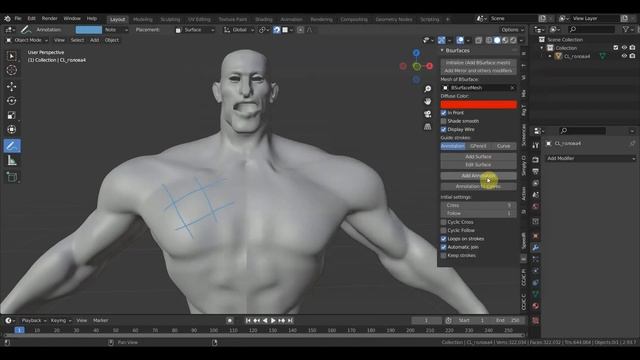Open blue annotation color swatch
The image size is (640, 360).
tap(89, 30)
